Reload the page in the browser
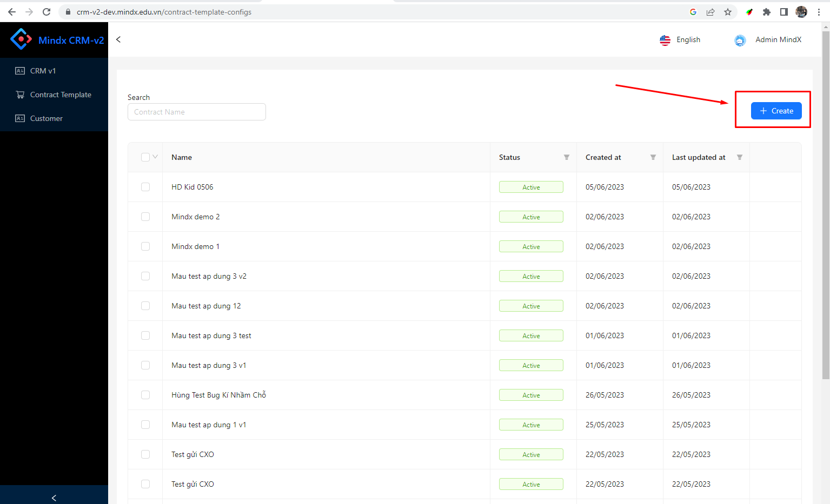 click(47, 12)
